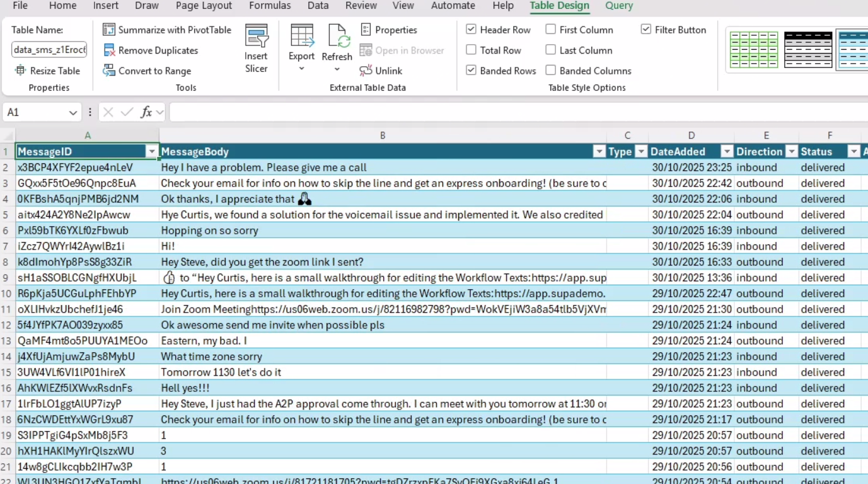Toggle the Filter Button checkbox
Image resolution: width=868 pixels, height=484 pixels.
point(646,30)
